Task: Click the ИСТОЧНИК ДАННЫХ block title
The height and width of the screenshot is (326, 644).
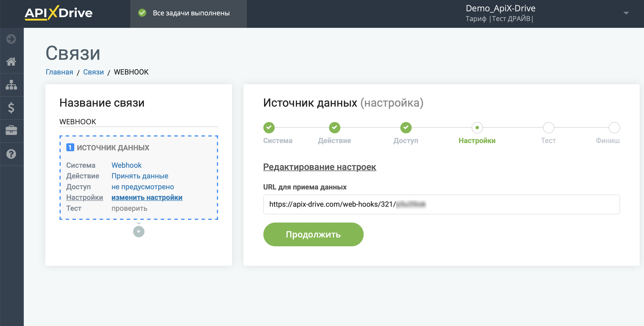Action: 113,148
